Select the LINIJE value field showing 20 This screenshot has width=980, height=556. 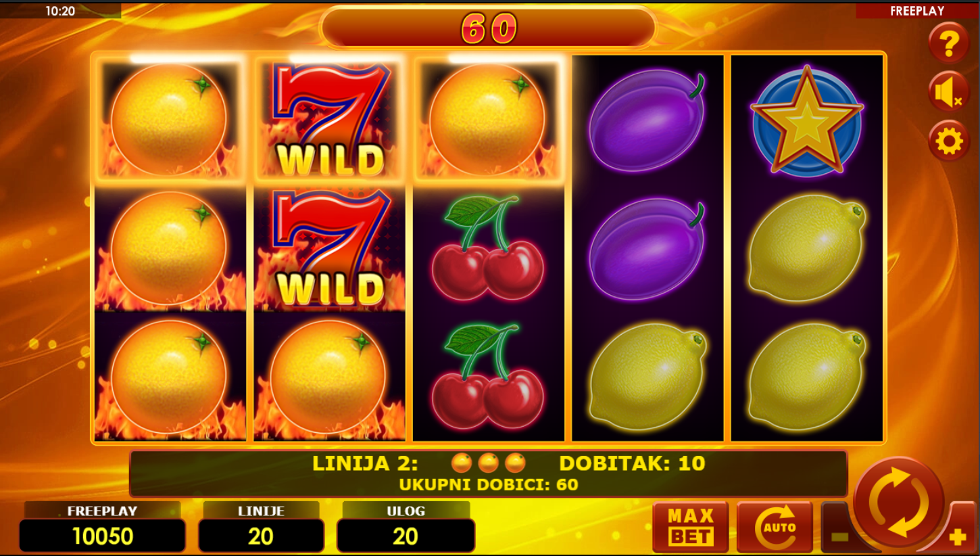pos(261,536)
